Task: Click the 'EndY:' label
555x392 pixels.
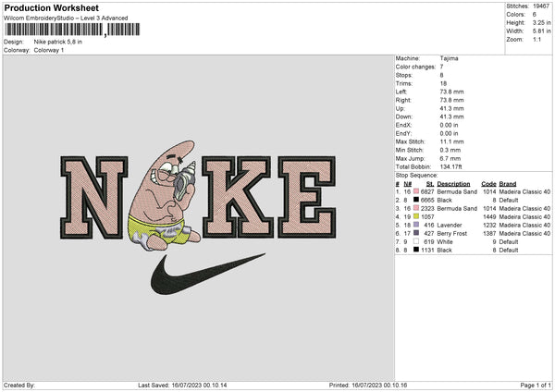Action: point(403,133)
